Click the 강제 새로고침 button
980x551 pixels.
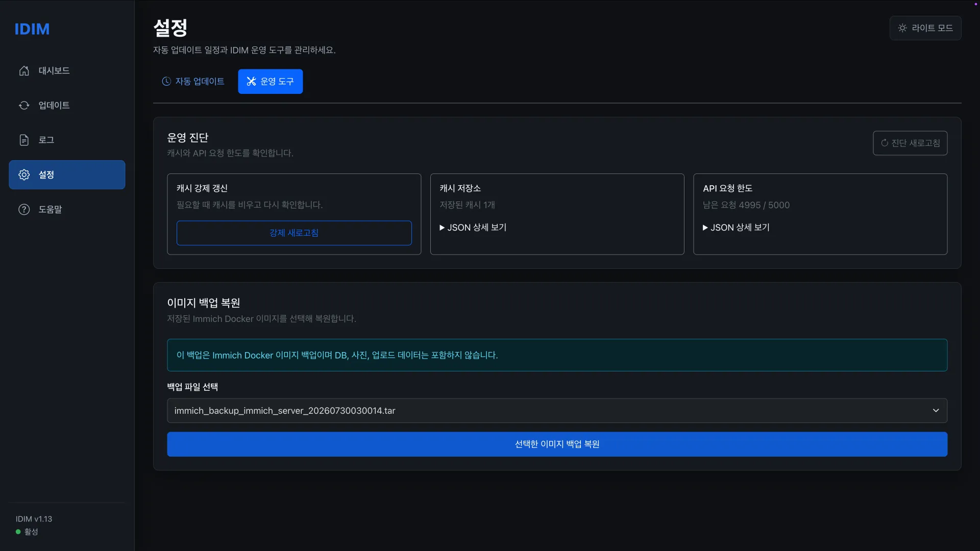coord(294,233)
